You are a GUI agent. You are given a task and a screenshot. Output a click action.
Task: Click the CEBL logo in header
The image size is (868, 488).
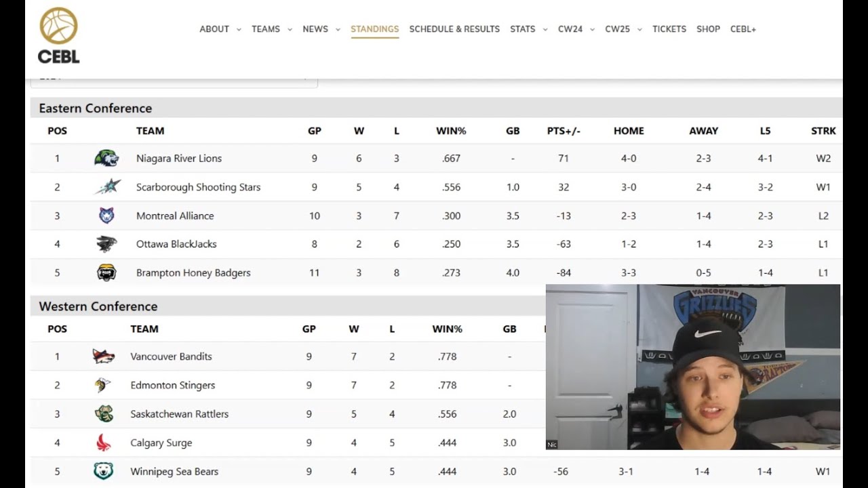tap(58, 35)
